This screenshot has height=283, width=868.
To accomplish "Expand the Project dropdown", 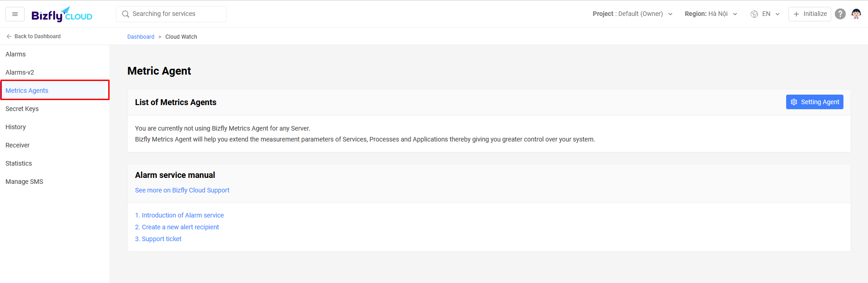I will pyautogui.click(x=632, y=14).
